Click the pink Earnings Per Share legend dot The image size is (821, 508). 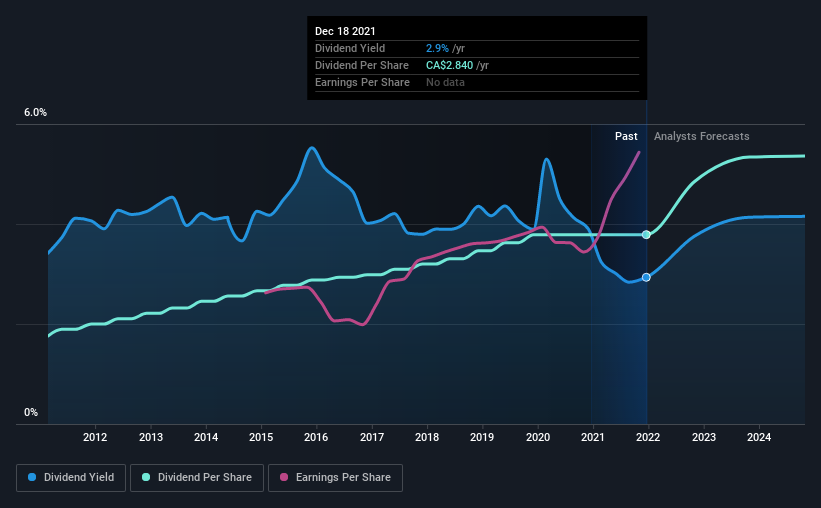(x=284, y=477)
